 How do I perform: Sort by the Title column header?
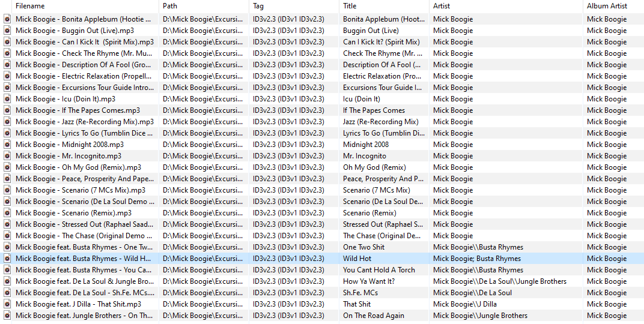(384, 6)
